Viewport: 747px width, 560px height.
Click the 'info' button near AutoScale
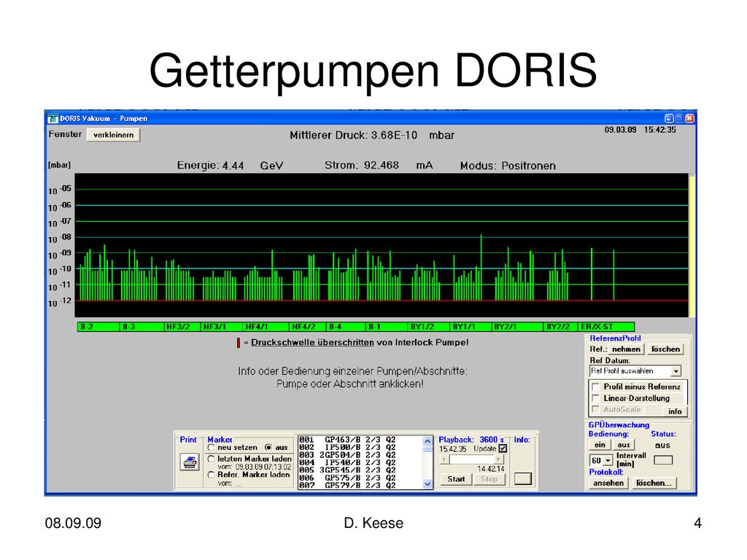(x=675, y=411)
